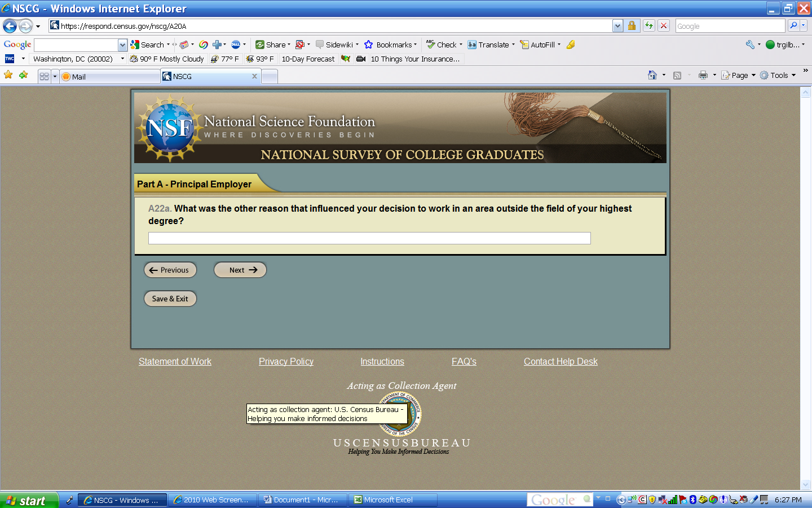Click the Quick Tabs grid icon
The width and height of the screenshot is (812, 508).
point(44,76)
